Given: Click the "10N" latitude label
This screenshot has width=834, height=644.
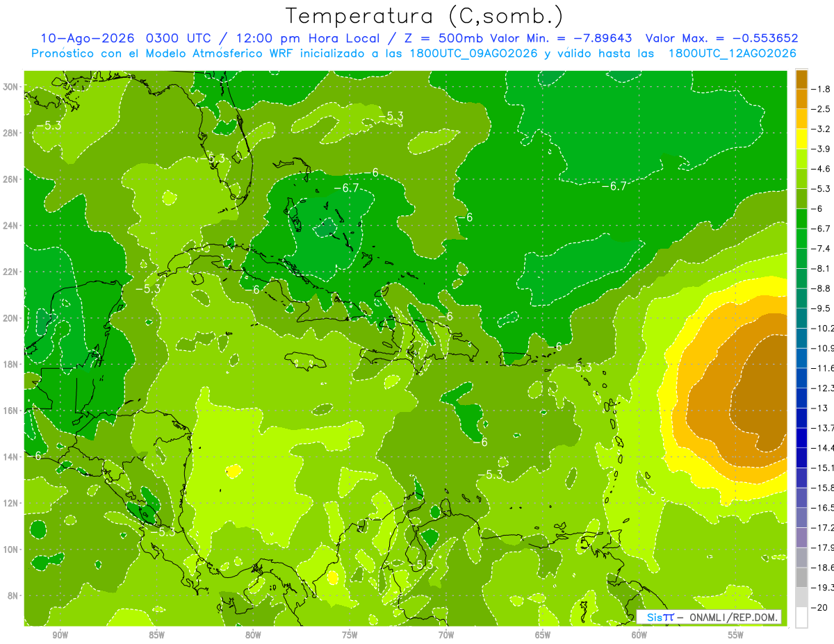Looking at the screenshot, I should tap(12, 550).
